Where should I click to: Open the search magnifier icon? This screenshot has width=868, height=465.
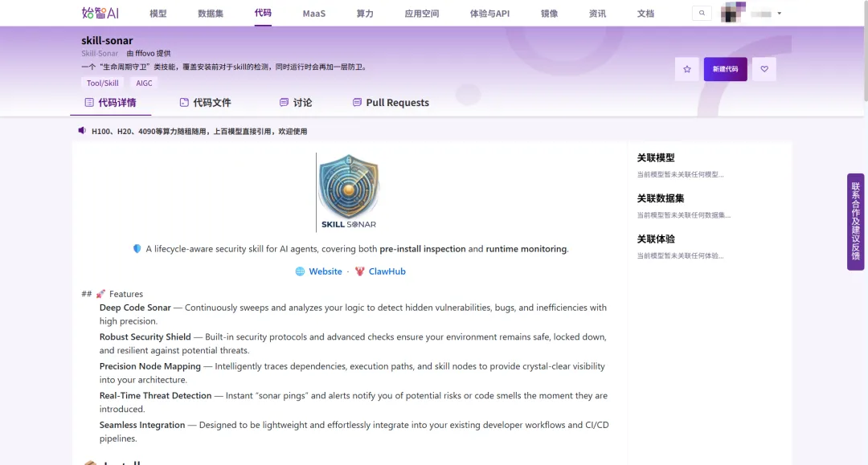point(702,14)
